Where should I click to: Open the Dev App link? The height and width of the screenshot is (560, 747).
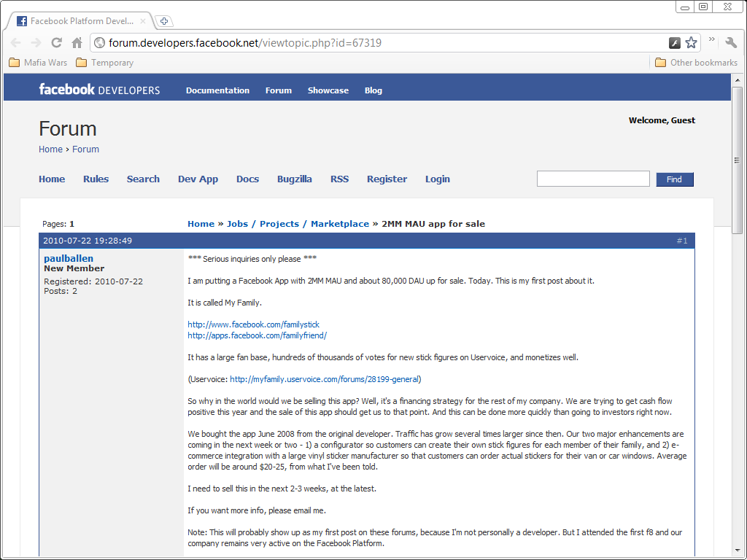[198, 179]
